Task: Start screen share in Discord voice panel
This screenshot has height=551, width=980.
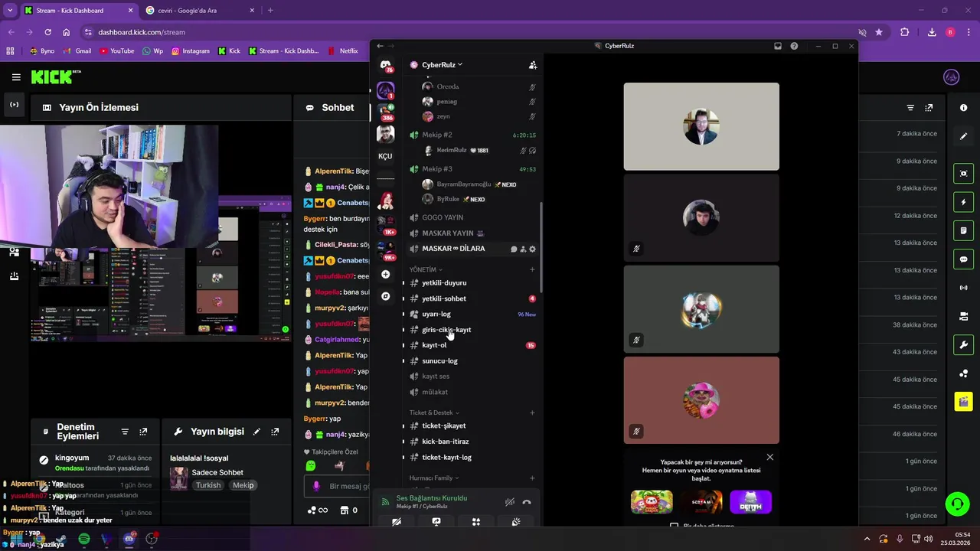Action: pos(436,522)
